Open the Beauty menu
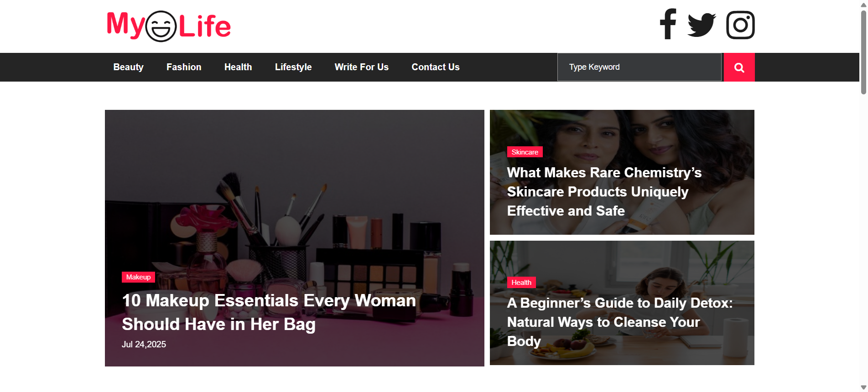 click(x=128, y=67)
